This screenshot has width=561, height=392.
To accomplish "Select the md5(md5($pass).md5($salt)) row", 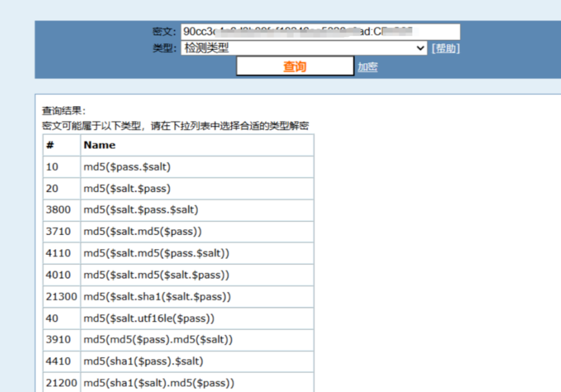I will 158,340.
